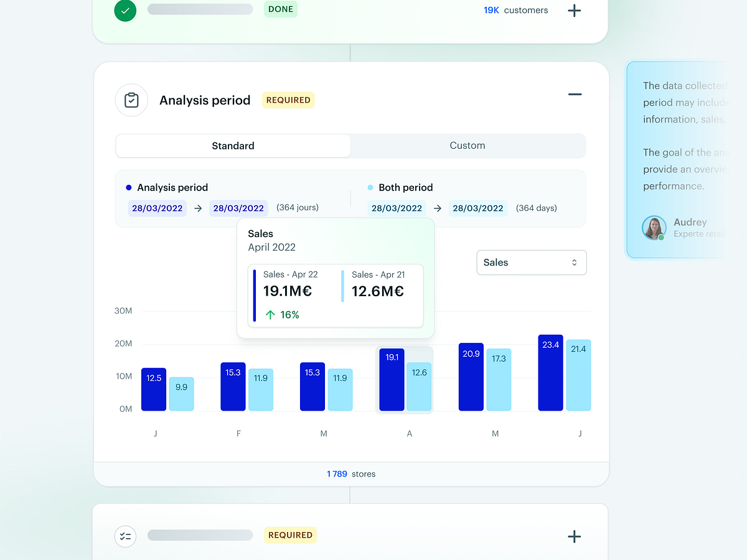The width and height of the screenshot is (747, 560).
Task: Expand the top card with plus icon
Action: [574, 11]
